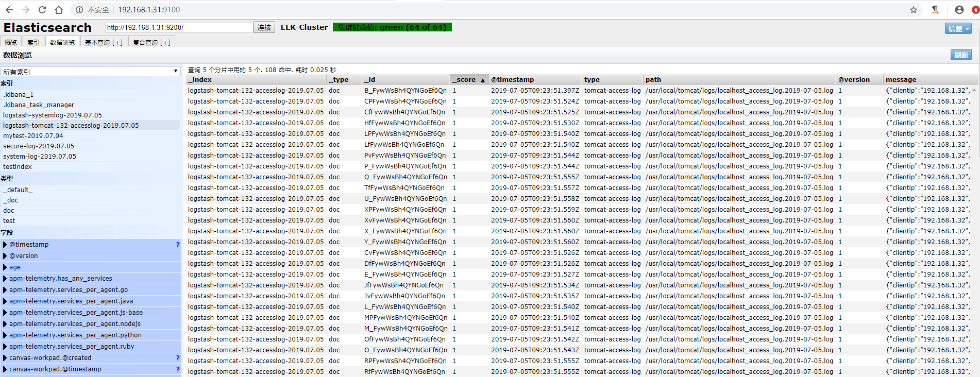Sort by the _index column header

tap(256, 80)
